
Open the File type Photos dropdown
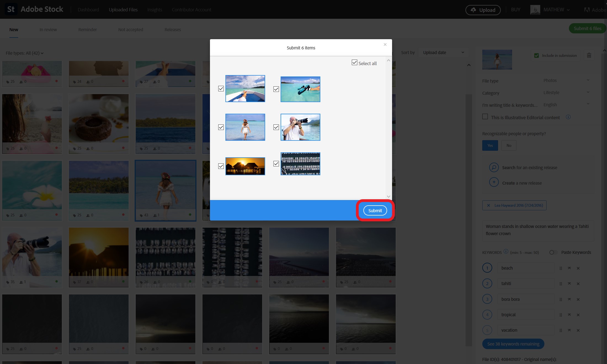click(x=566, y=80)
